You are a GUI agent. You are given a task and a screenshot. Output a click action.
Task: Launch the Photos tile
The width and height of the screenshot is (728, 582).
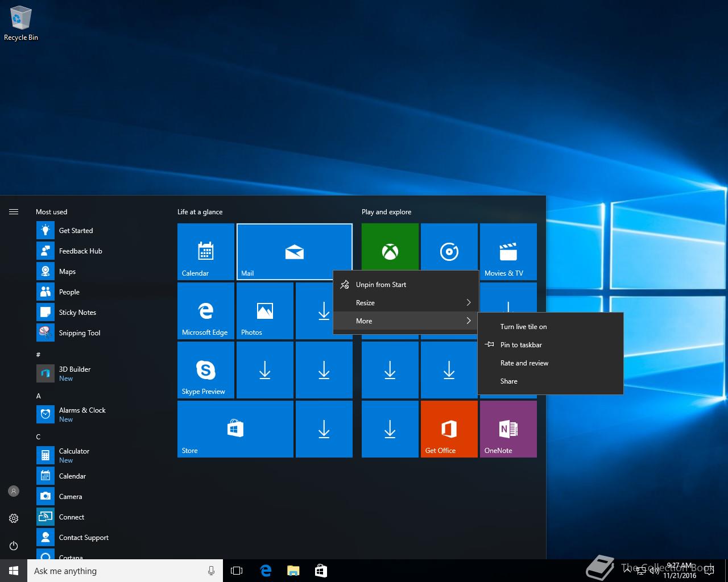[264, 311]
